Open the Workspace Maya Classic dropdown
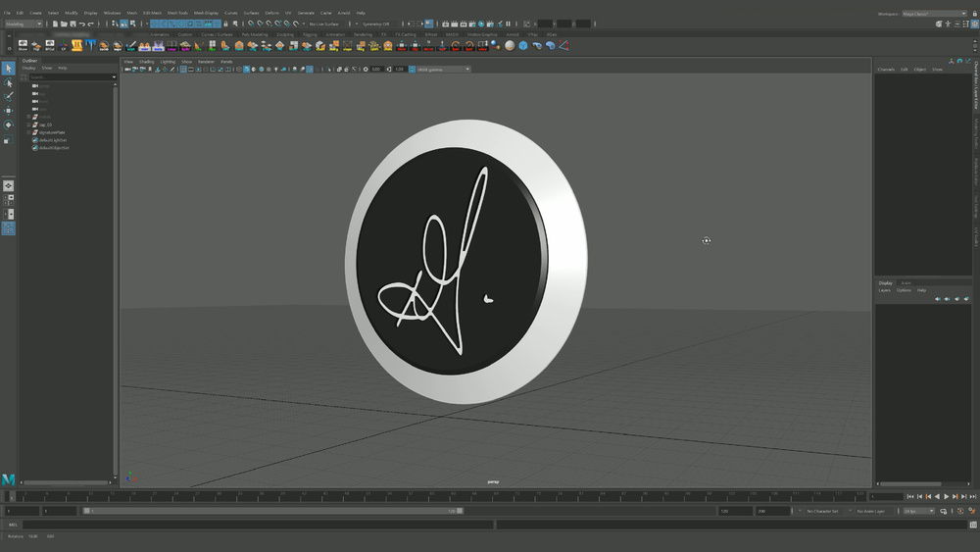The height and width of the screenshot is (552, 980). (934, 13)
